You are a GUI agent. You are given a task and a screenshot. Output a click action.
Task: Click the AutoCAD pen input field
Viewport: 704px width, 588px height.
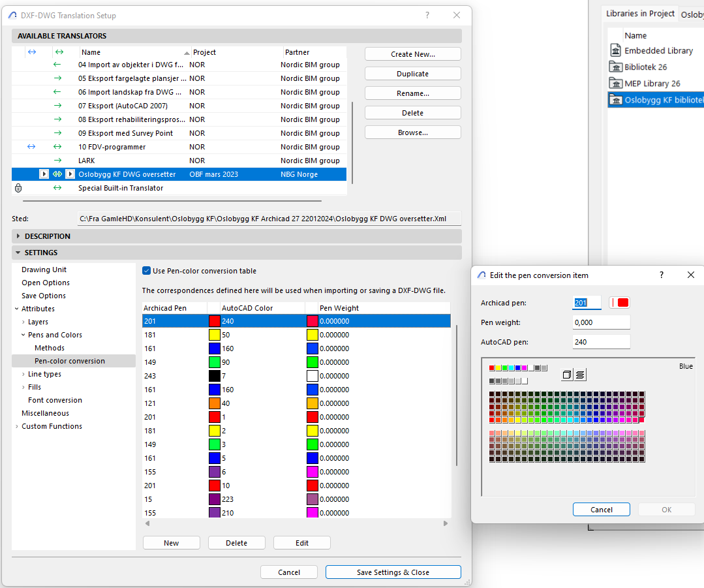(601, 342)
